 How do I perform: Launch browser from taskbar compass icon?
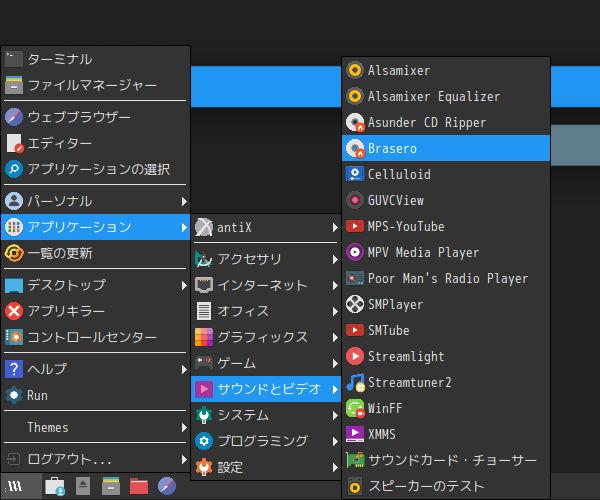[167, 486]
